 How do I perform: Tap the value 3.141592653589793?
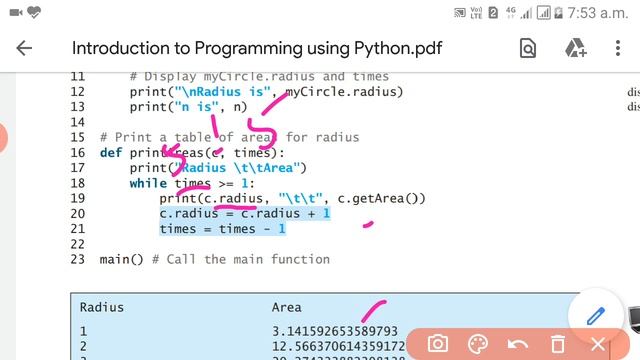[335, 331]
